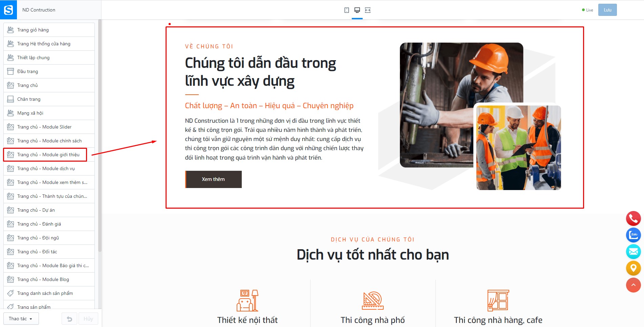
Task: Click the Thiết kế nội thất service title
Action: click(x=248, y=320)
